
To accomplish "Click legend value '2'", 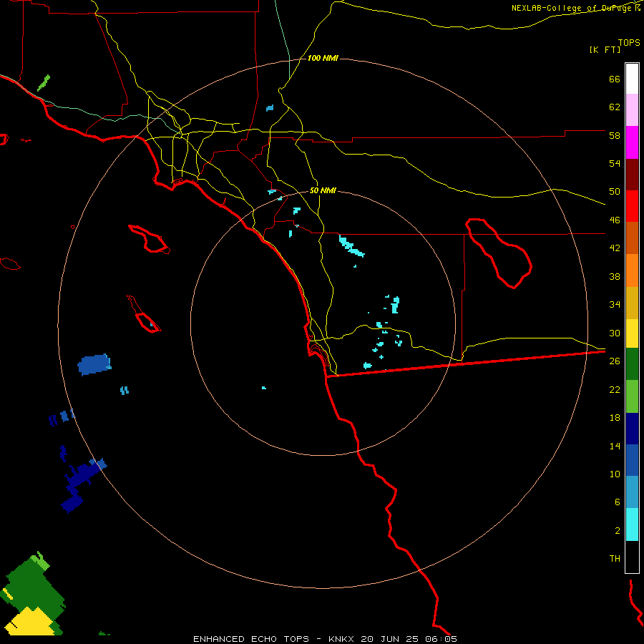I will pos(618,531).
